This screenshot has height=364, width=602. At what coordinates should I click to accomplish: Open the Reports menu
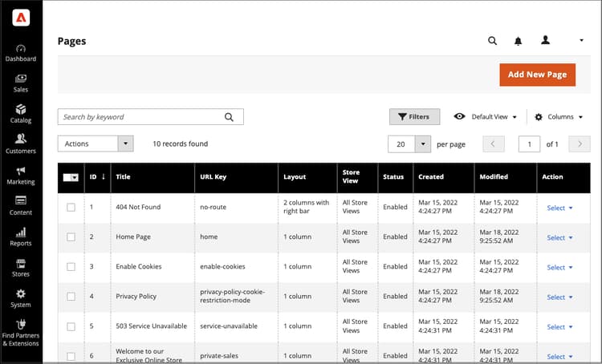(x=21, y=237)
